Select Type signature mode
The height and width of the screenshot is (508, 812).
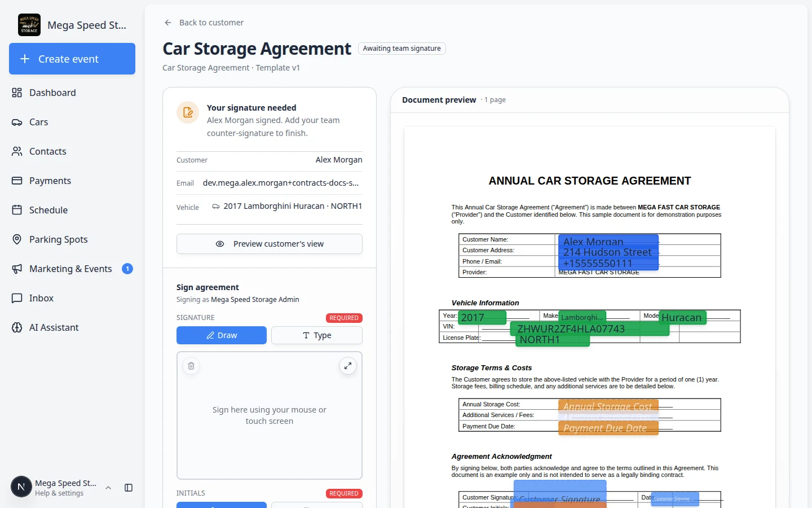[x=317, y=335]
